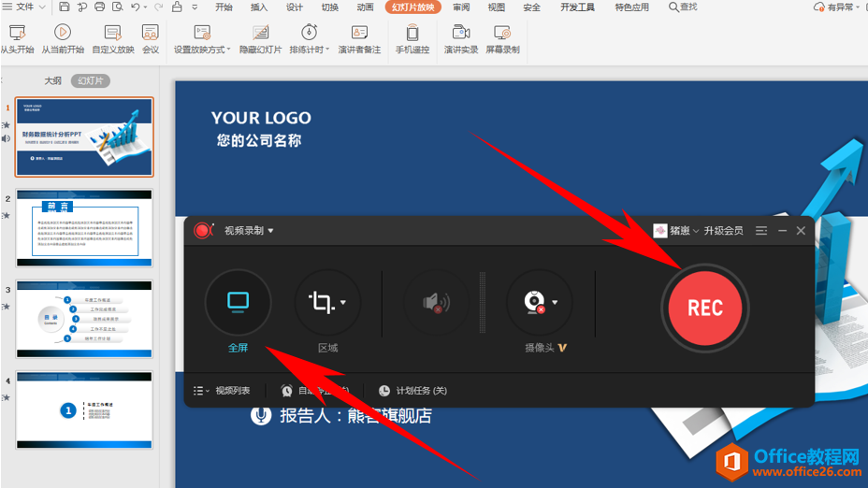Close the screen recorder window

[x=801, y=231]
